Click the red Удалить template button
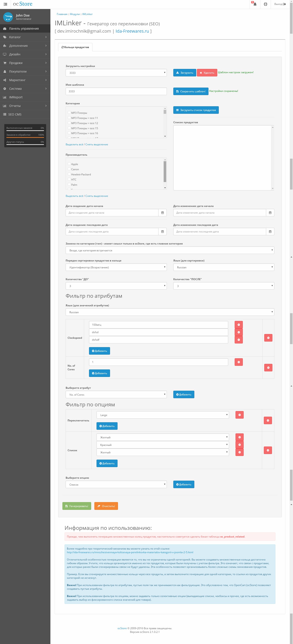Viewport: 293px width, 644px height. coord(207,73)
